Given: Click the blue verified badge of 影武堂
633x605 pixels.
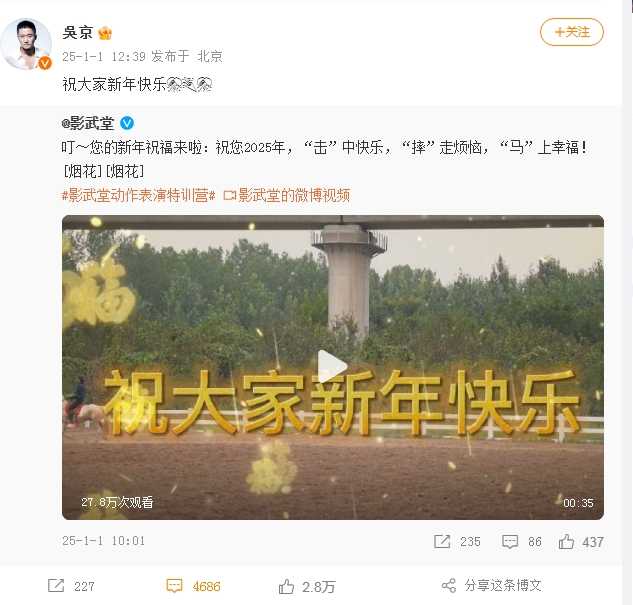Looking at the screenshot, I should pyautogui.click(x=127, y=123).
